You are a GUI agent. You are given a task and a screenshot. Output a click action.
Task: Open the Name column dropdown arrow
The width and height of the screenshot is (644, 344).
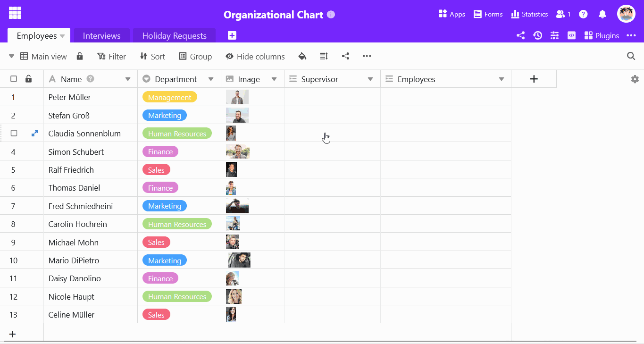coord(128,79)
